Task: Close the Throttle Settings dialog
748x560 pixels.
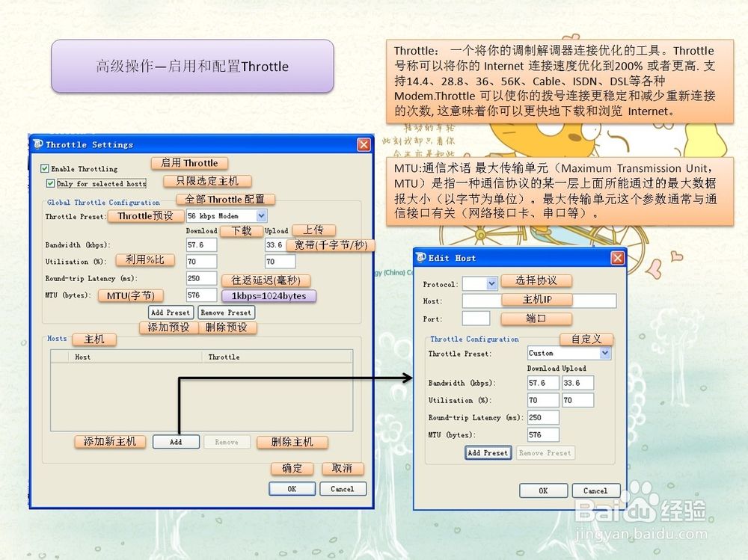Action: pos(364,144)
